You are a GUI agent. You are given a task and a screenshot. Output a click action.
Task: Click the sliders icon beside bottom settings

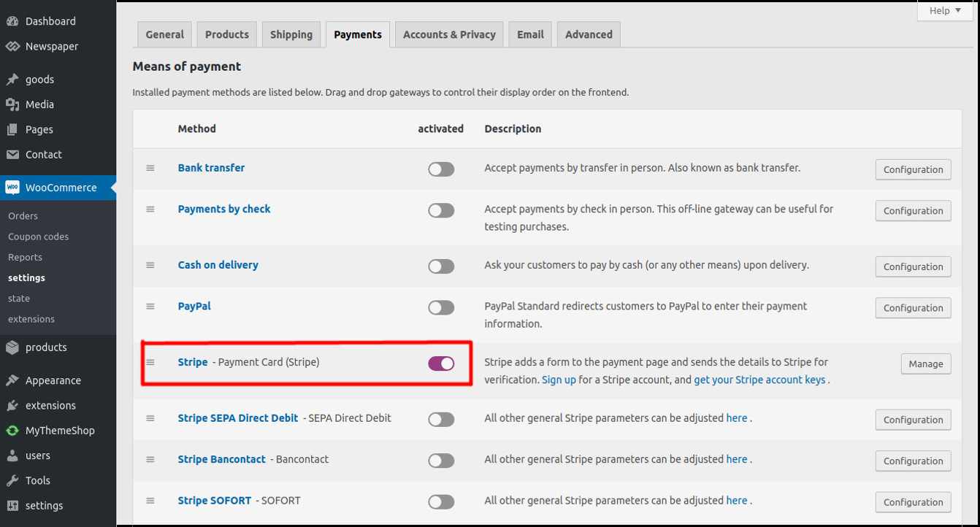(x=12, y=505)
